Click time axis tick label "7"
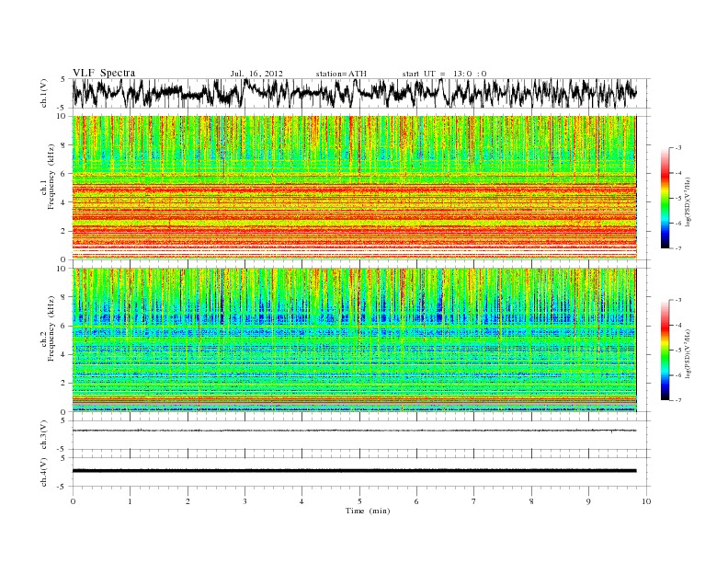This screenshot has width=728, height=563. coord(474,501)
